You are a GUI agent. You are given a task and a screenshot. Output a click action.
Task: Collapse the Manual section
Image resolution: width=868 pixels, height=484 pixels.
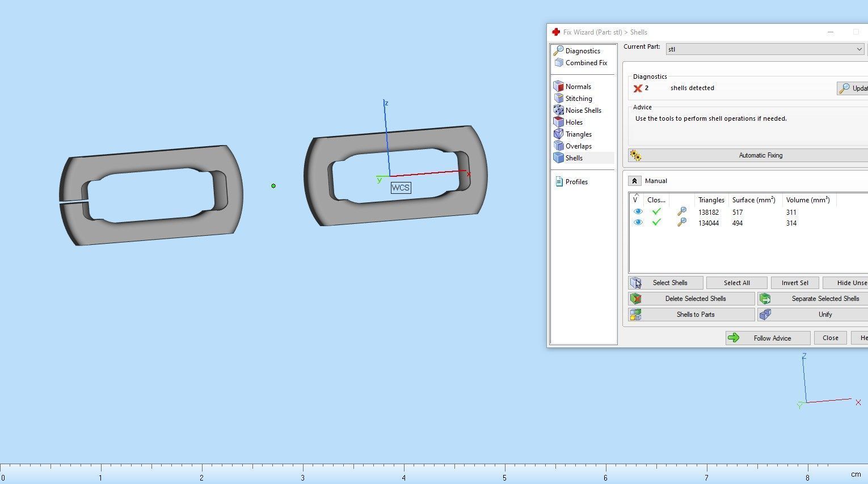pos(635,181)
